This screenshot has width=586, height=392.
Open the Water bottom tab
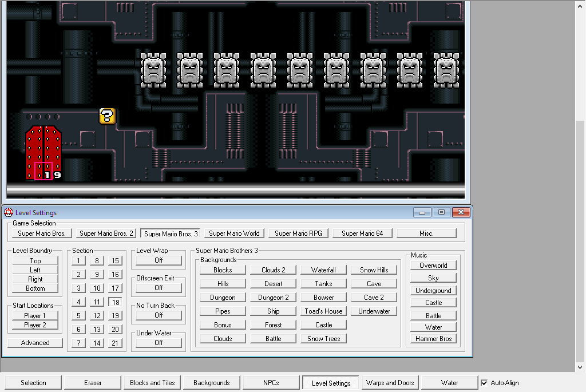[x=449, y=383]
